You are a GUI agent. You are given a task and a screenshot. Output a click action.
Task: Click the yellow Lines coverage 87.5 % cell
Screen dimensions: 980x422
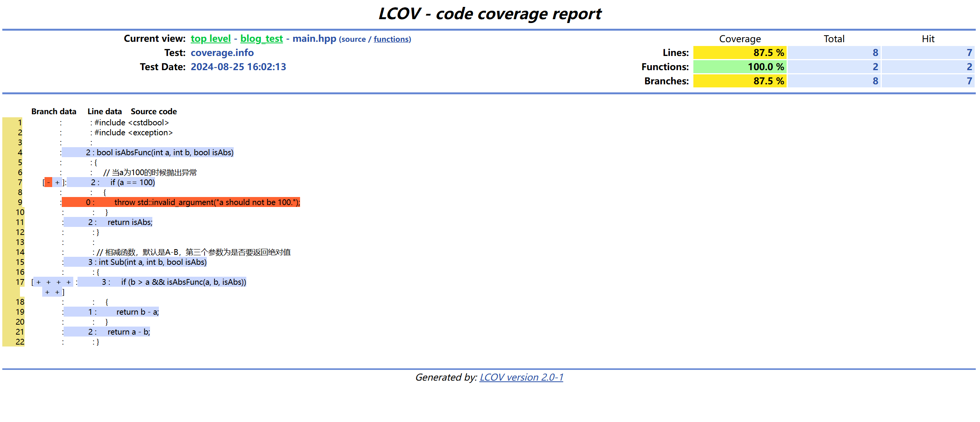[x=739, y=53]
